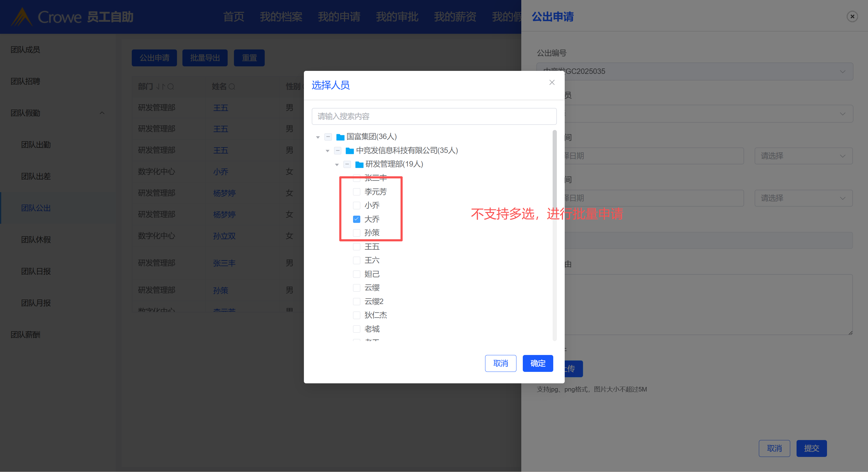The height and width of the screenshot is (472, 868).
Task: Check the 李元芳 checkbox
Action: pyautogui.click(x=356, y=192)
